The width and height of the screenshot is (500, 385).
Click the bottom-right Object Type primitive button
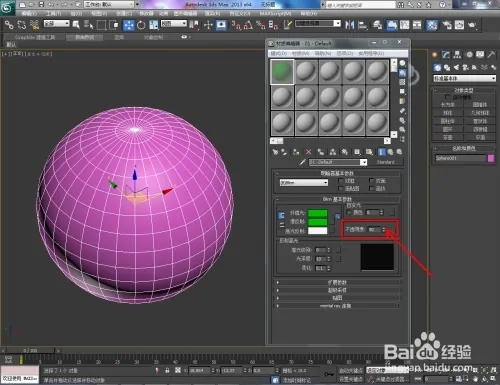(480, 137)
